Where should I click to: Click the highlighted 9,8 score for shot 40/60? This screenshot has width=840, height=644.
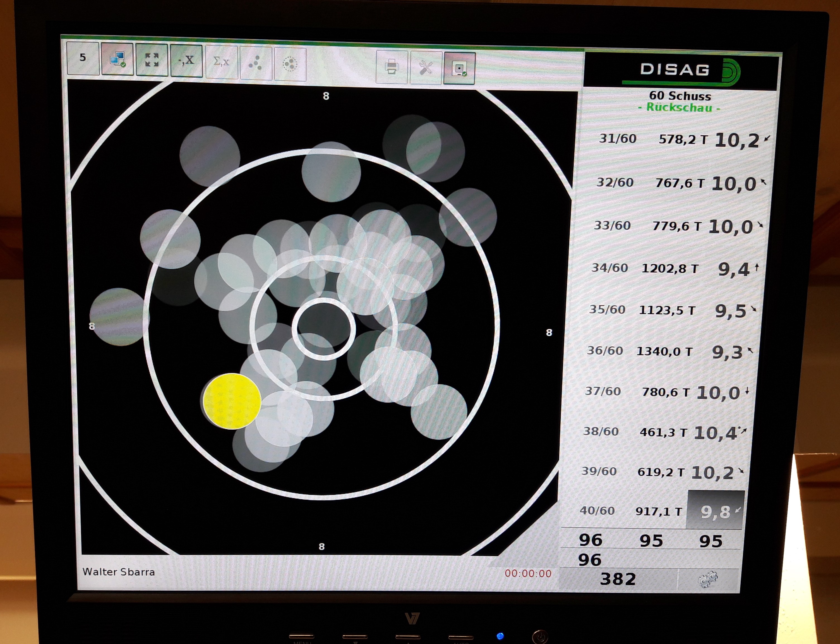click(715, 511)
